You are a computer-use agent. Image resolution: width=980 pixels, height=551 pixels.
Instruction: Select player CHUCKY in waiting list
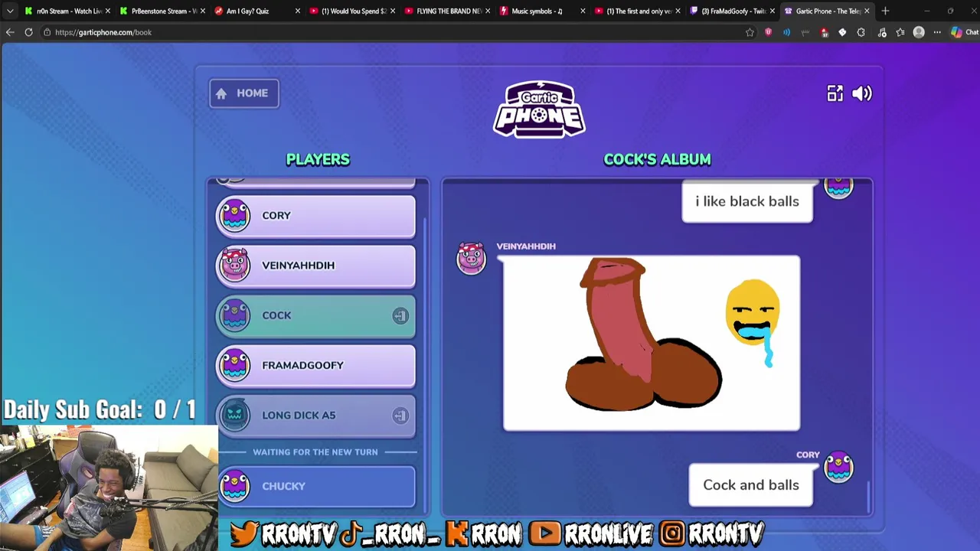tap(315, 487)
